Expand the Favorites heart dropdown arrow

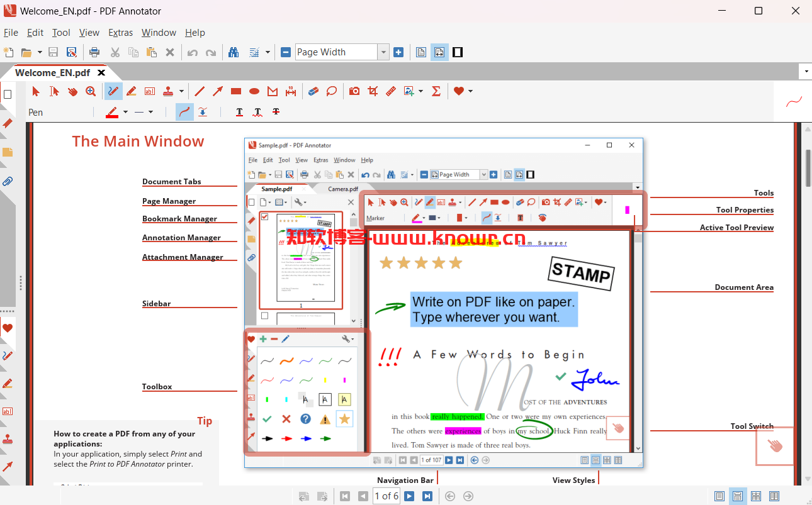tap(470, 91)
